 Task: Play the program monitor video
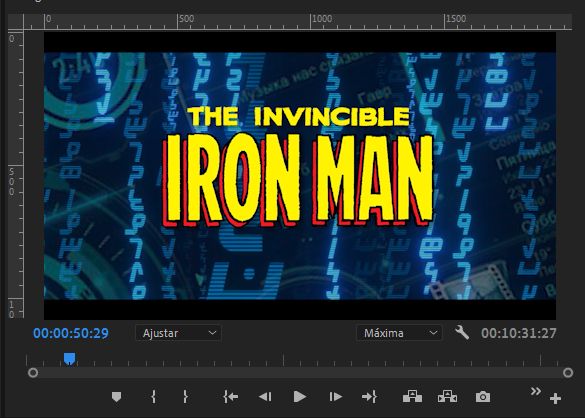(x=300, y=397)
